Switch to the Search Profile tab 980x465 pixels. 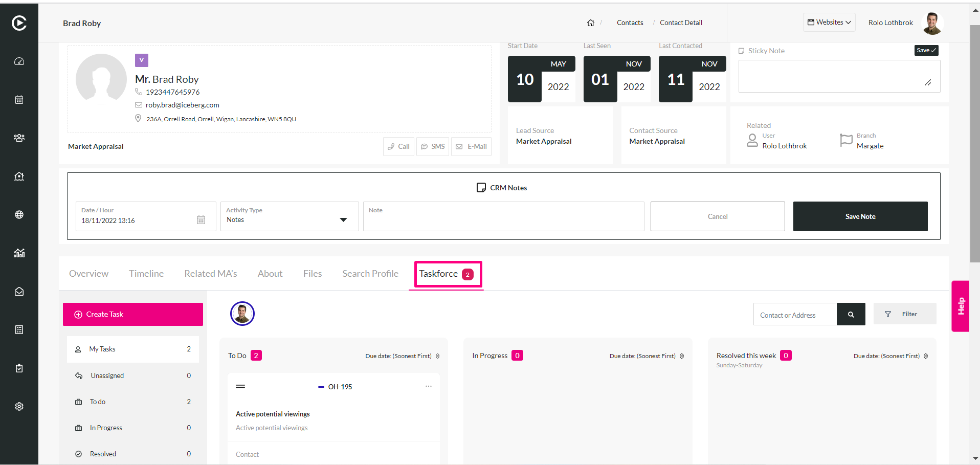[x=370, y=274]
